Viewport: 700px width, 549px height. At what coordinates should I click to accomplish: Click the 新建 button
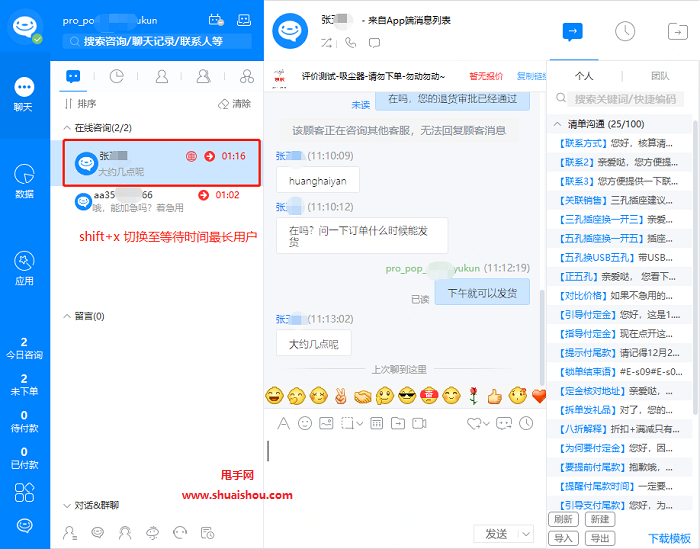(600, 519)
